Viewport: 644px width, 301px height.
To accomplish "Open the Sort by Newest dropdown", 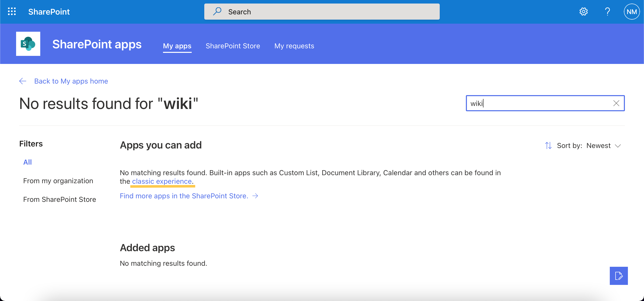I will [603, 145].
